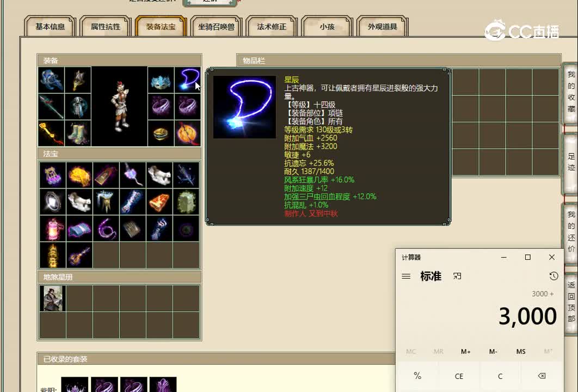Click the Calculator M+ button

pyautogui.click(x=465, y=351)
